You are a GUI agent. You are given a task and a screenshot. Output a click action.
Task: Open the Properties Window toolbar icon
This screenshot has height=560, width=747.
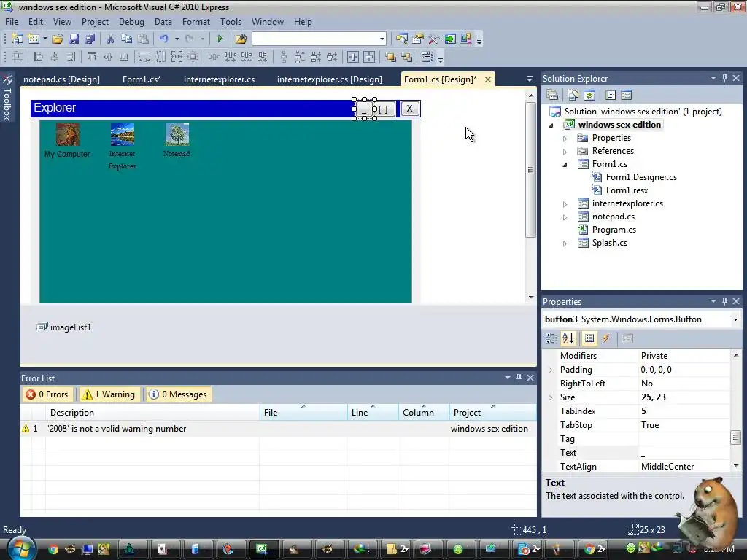(x=417, y=39)
